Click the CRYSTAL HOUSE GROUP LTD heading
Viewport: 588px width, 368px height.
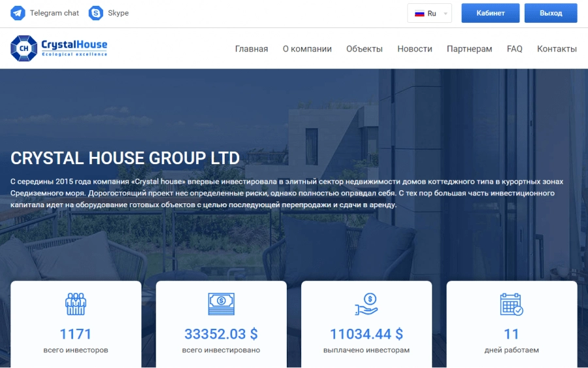coord(125,158)
